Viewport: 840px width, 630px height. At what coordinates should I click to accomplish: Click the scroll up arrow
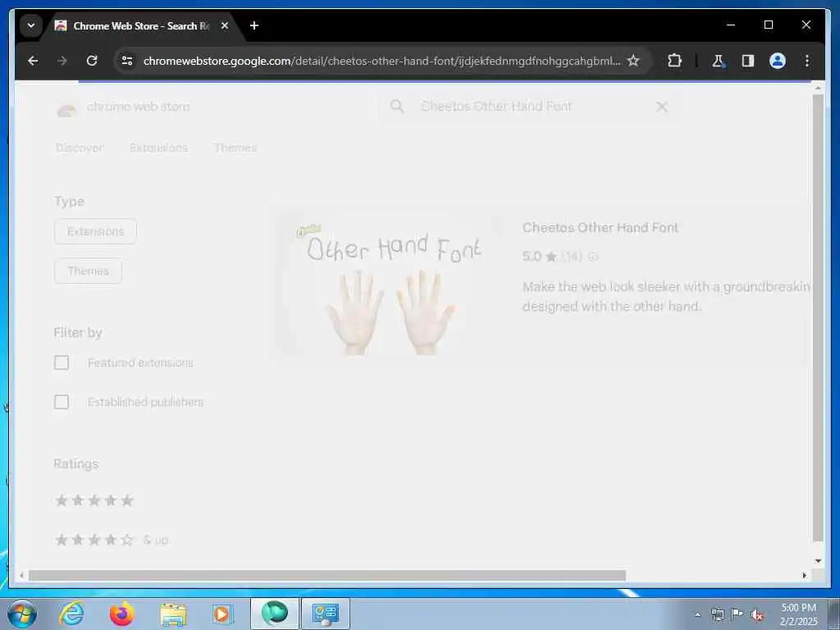tap(818, 88)
